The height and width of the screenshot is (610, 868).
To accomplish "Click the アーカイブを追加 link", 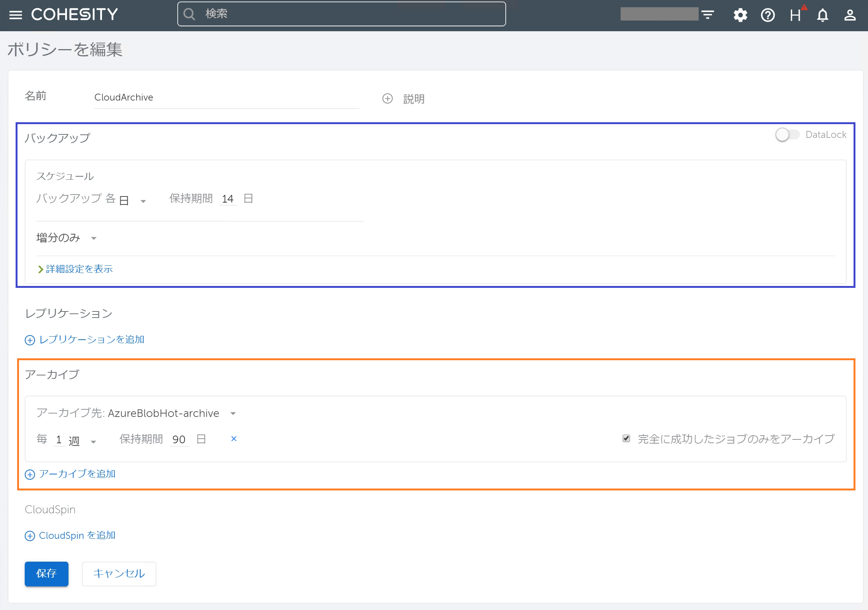I will [x=77, y=474].
